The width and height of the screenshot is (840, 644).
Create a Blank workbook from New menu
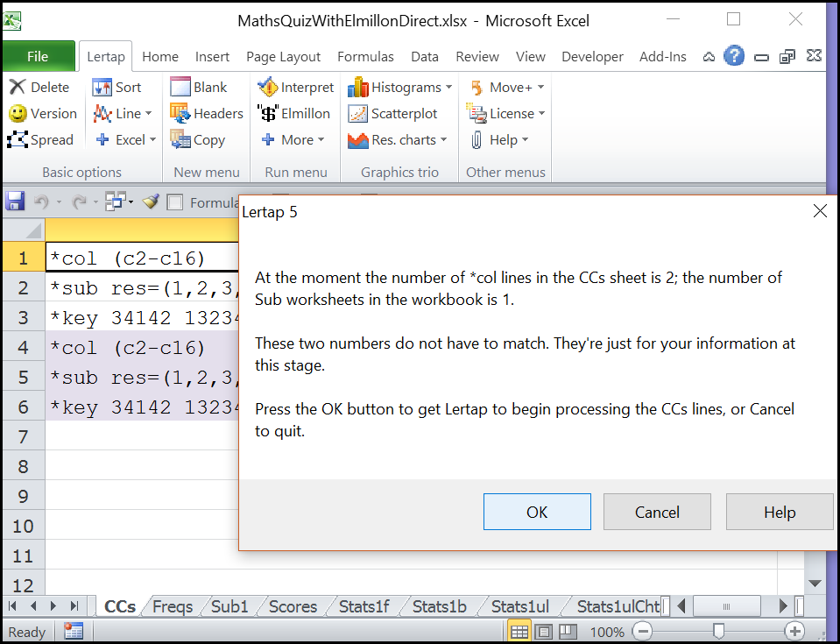(x=199, y=87)
